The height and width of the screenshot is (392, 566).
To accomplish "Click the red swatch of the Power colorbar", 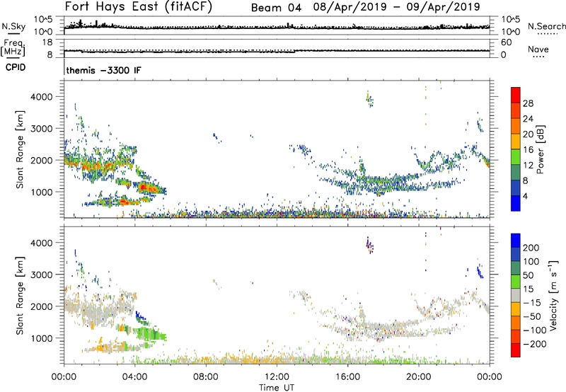I will [x=516, y=95].
